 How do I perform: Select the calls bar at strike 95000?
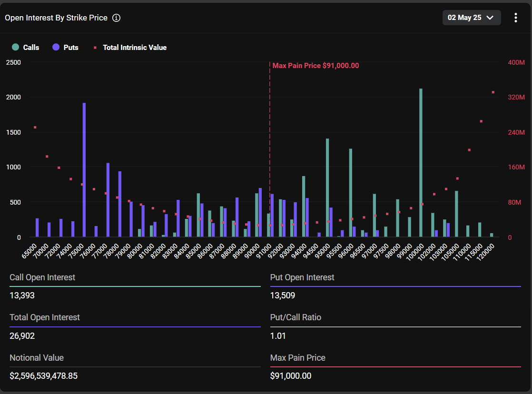[x=327, y=187]
